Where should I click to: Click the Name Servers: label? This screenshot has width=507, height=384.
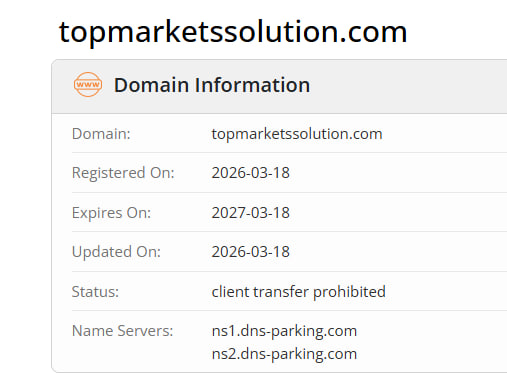point(123,331)
